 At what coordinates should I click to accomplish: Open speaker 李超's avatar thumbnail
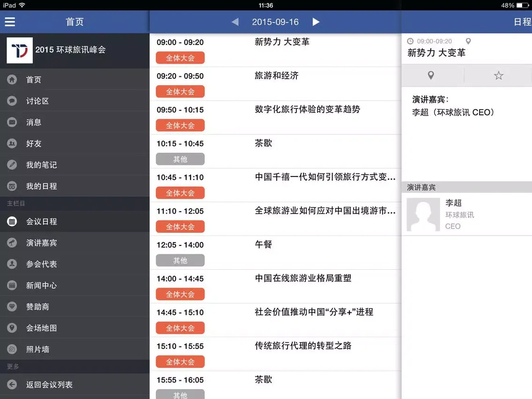(x=423, y=214)
